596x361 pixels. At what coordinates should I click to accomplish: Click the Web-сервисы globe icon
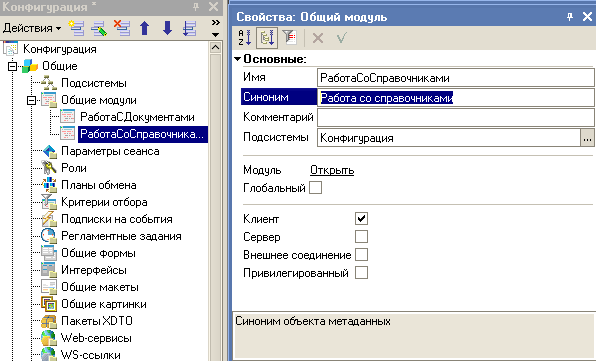pos(49,338)
